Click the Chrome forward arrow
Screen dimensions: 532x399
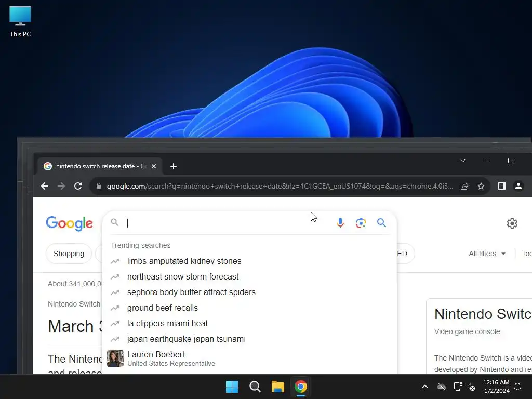coord(61,186)
